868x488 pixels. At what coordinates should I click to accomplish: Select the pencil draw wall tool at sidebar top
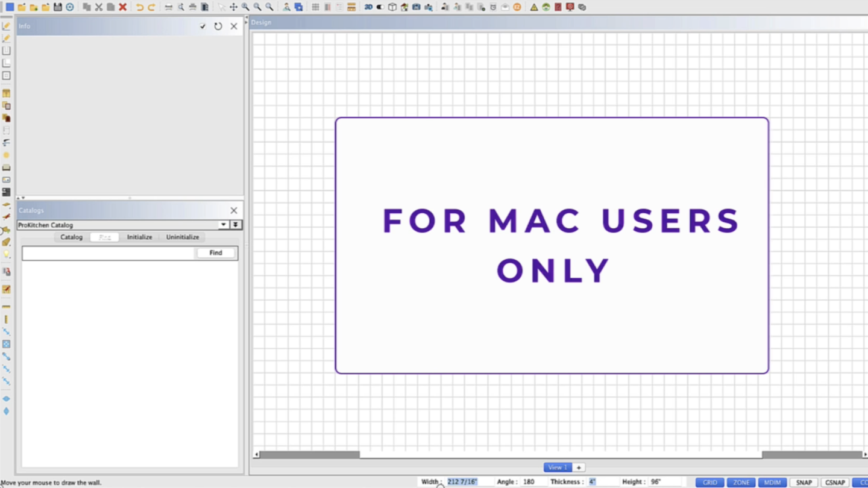tap(6, 26)
